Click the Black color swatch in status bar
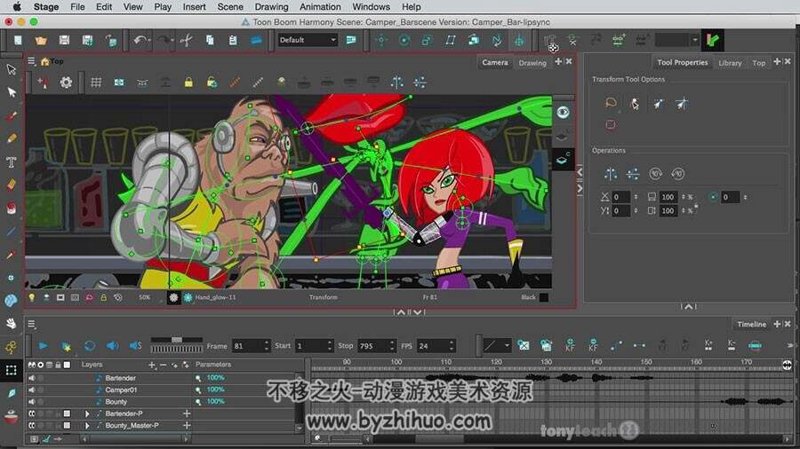800x449 pixels. coord(544,297)
